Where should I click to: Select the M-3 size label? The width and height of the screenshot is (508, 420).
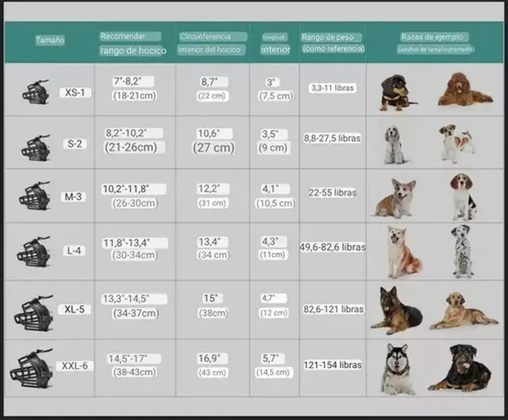73,197
